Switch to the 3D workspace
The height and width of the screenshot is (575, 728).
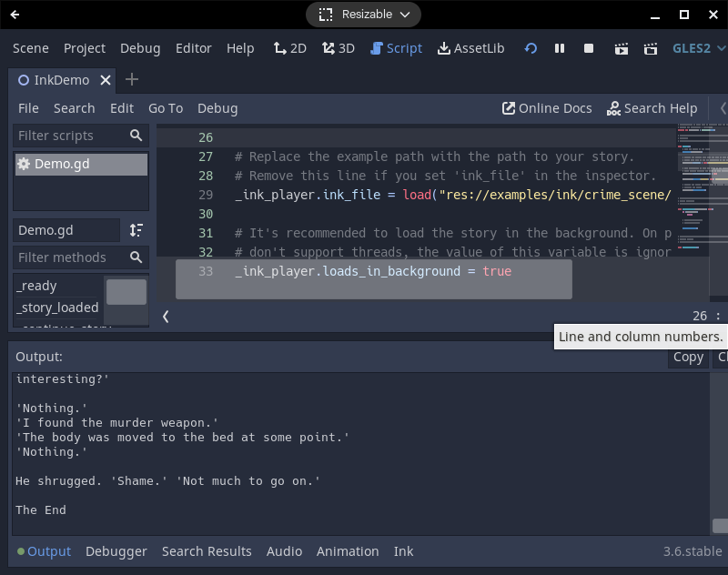point(338,48)
